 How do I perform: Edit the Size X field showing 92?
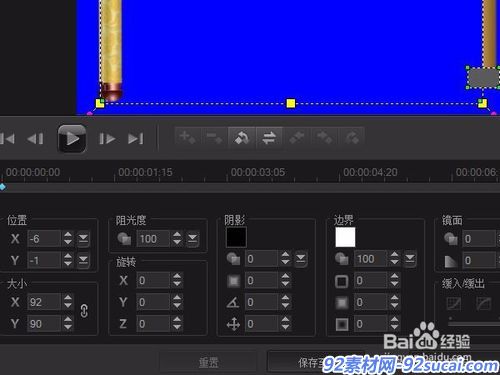pyautogui.click(x=44, y=302)
